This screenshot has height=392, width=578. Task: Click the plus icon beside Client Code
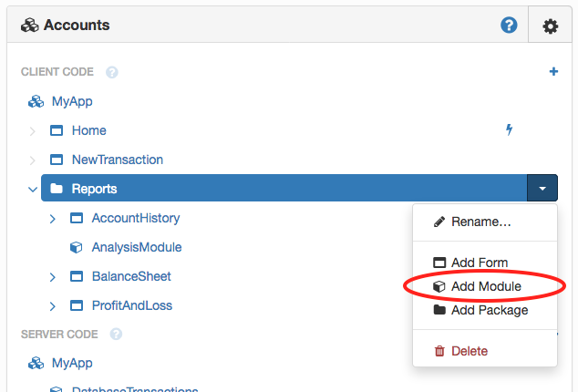553,71
